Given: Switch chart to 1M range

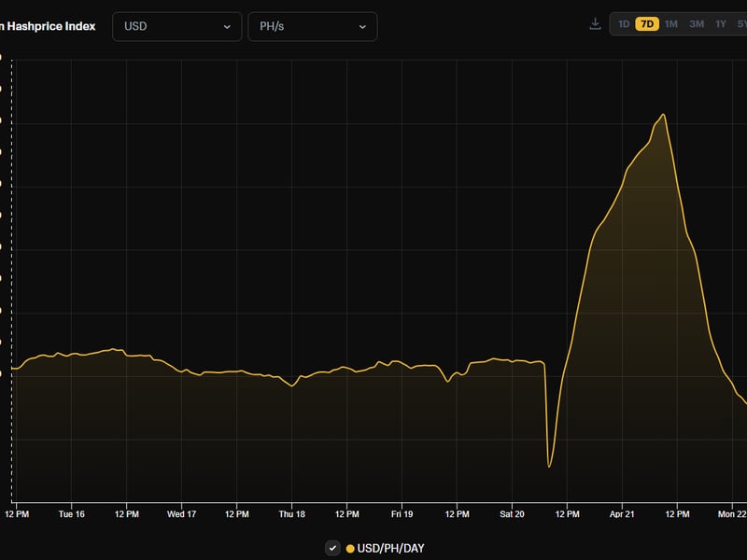Looking at the screenshot, I should click(670, 24).
